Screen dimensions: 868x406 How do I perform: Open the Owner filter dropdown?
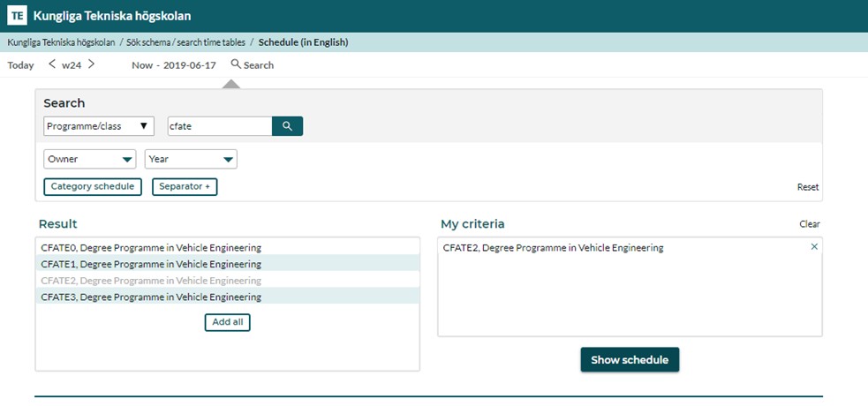pyautogui.click(x=90, y=159)
